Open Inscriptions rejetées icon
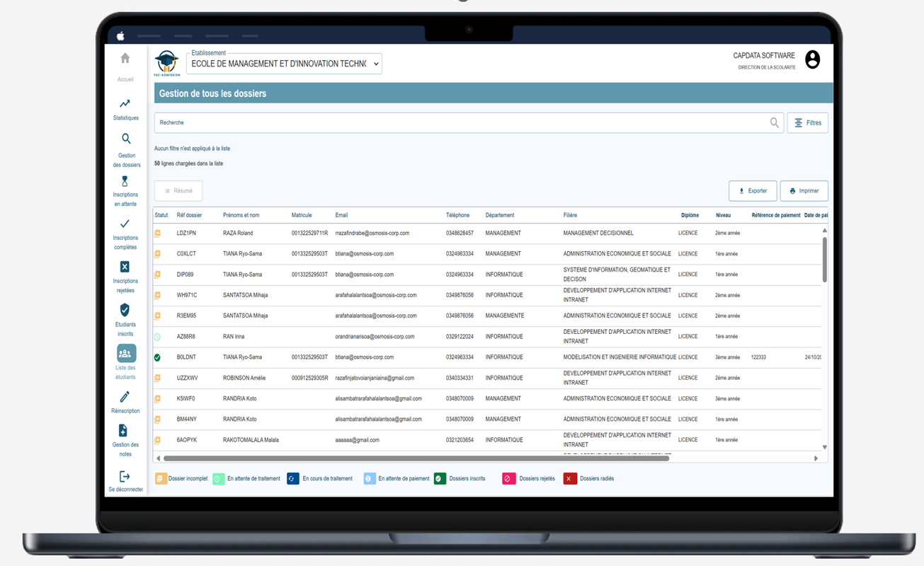This screenshot has height=566, width=924. coord(125,267)
